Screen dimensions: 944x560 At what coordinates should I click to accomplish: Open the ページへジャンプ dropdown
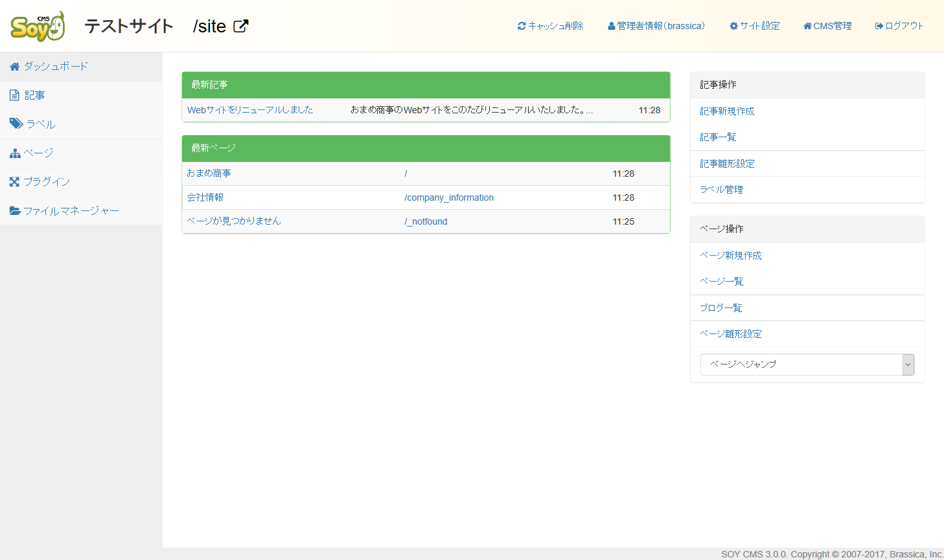(x=807, y=364)
